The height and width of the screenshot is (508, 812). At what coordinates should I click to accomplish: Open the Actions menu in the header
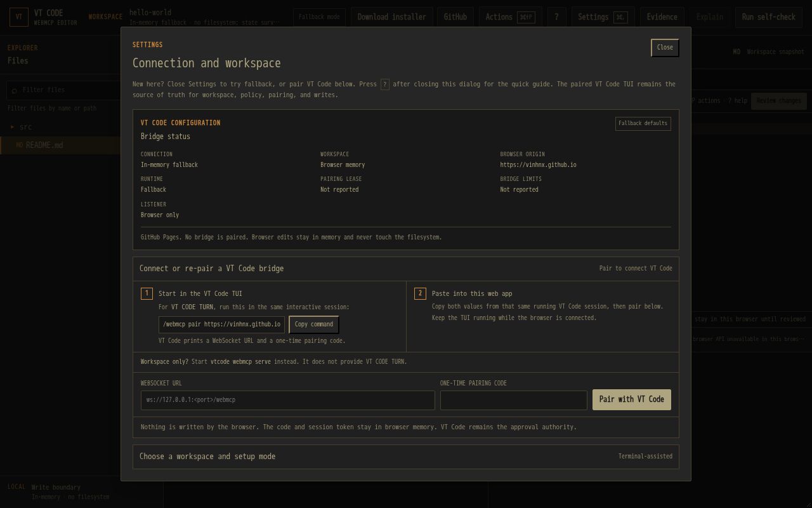tap(511, 17)
